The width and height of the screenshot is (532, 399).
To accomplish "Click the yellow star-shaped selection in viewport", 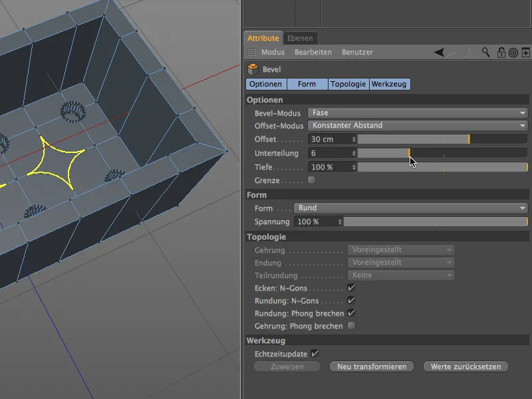I will [x=56, y=164].
